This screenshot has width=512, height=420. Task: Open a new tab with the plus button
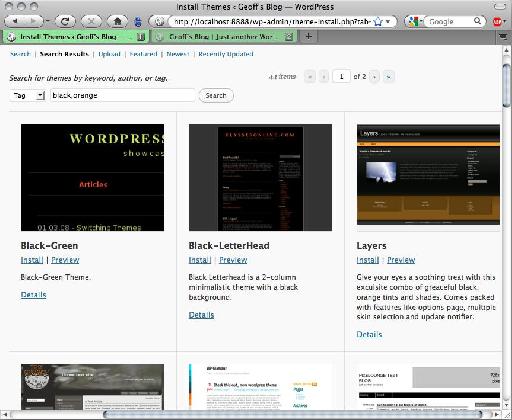[x=309, y=36]
